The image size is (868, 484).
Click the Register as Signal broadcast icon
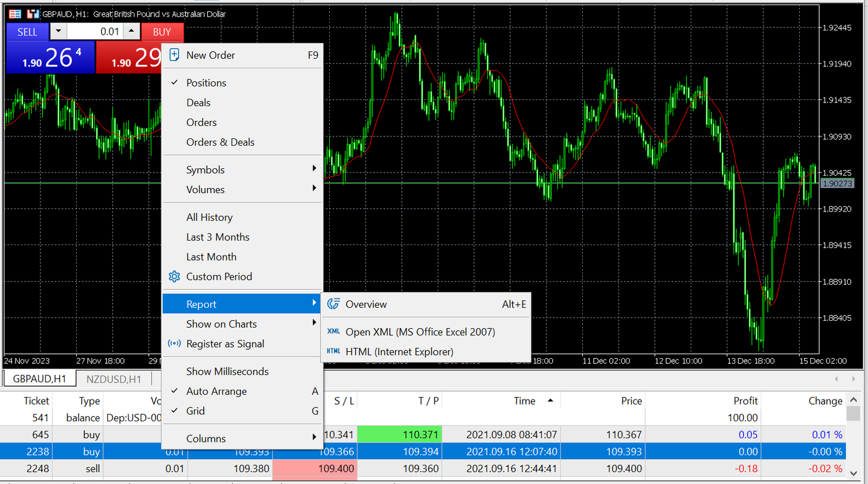click(x=174, y=343)
